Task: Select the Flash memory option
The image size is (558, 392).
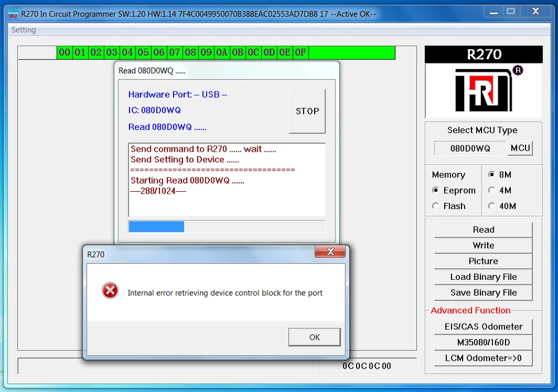Action: [x=449, y=206]
